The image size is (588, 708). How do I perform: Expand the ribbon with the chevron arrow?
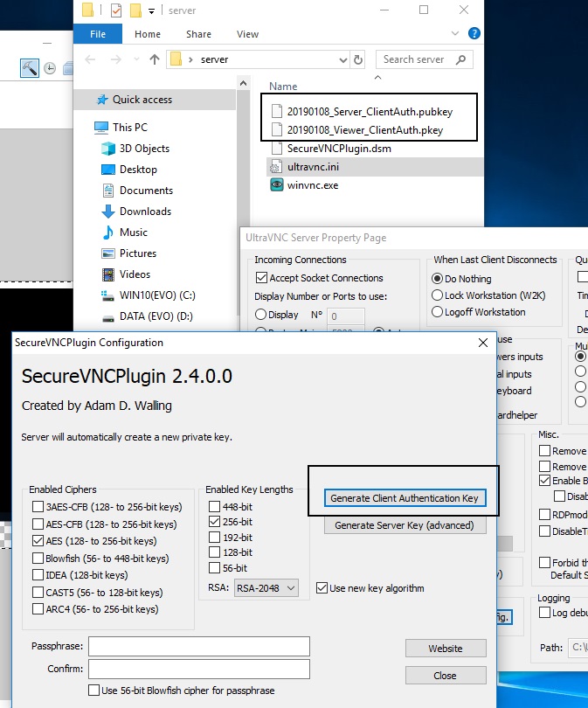coord(455,33)
